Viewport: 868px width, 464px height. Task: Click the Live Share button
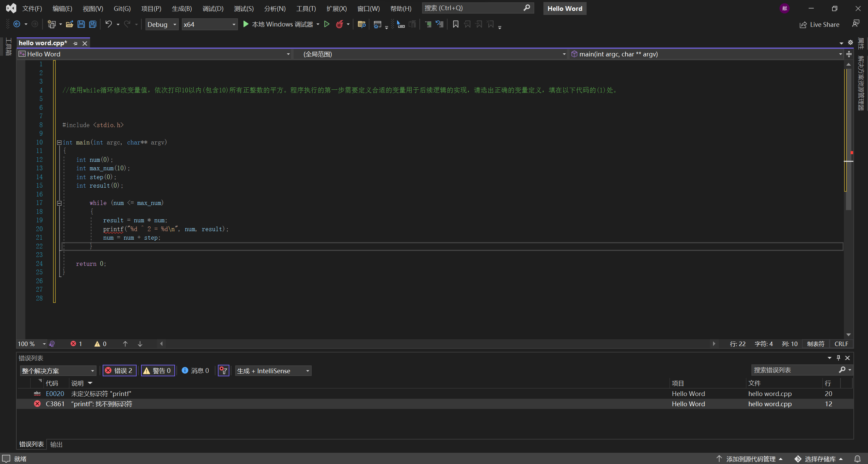coord(819,24)
